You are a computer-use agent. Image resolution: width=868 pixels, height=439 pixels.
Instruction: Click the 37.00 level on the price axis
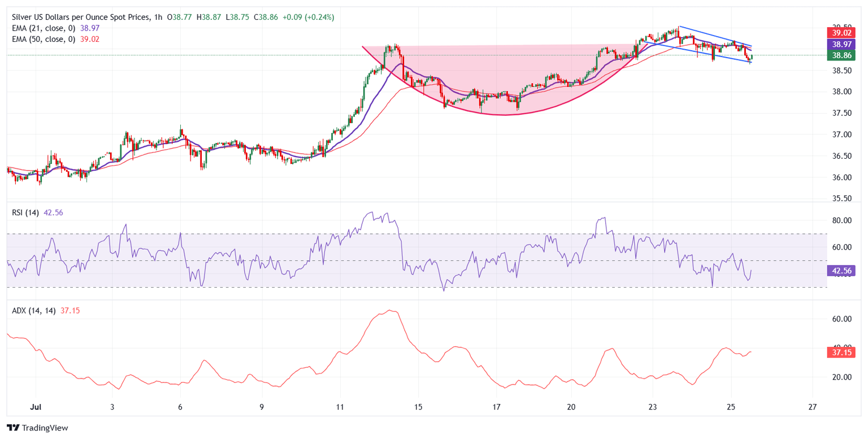coord(841,134)
